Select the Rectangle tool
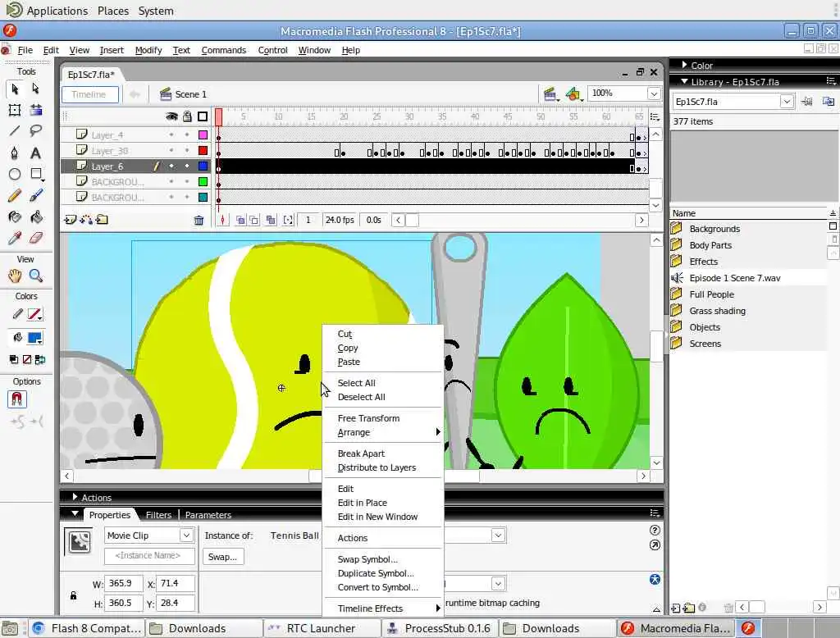This screenshot has height=638, width=840. coord(36,174)
